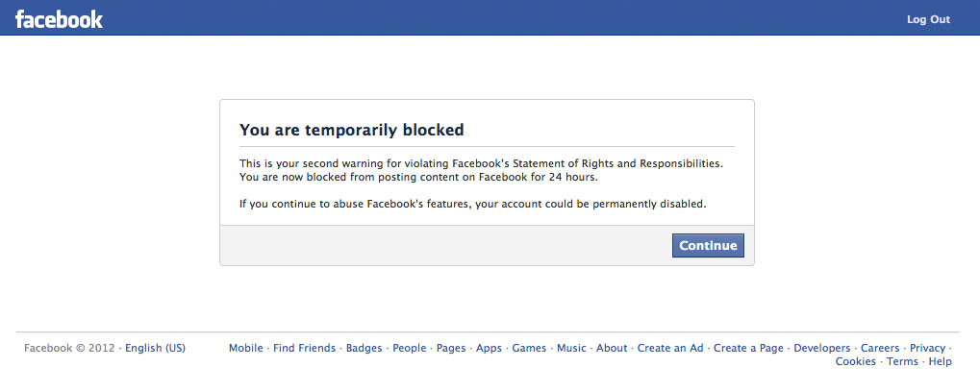
Task: Open the Badges page
Action: (364, 349)
